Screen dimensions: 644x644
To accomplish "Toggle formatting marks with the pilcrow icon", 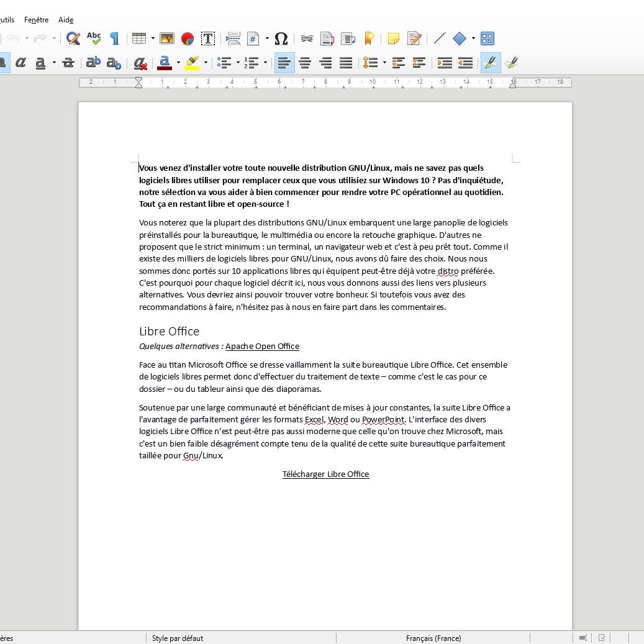I will [115, 39].
